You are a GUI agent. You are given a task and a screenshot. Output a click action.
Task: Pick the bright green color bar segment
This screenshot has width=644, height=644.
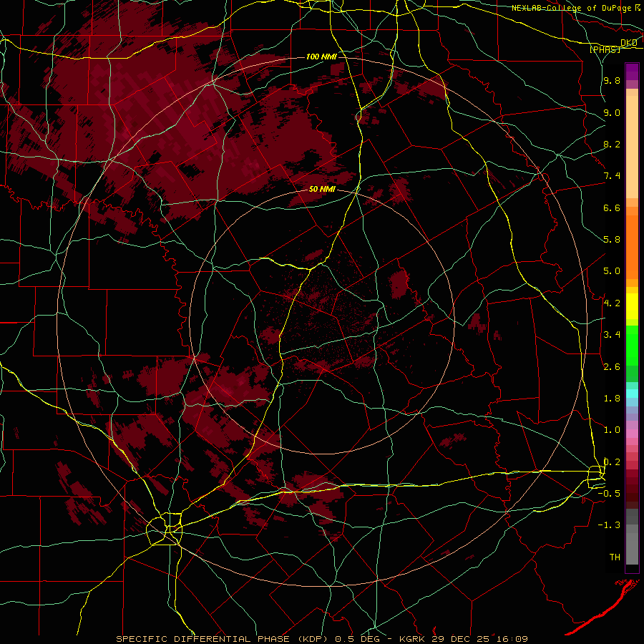pyautogui.click(x=632, y=345)
